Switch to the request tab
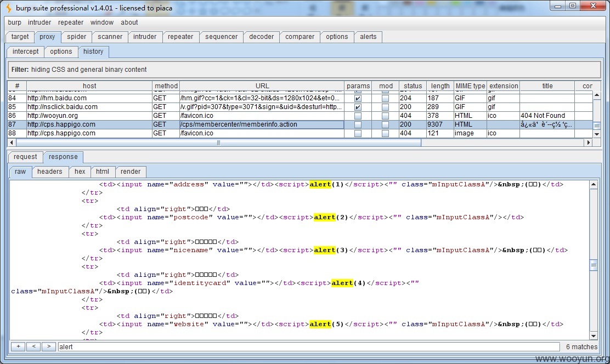The image size is (610, 364). (25, 157)
